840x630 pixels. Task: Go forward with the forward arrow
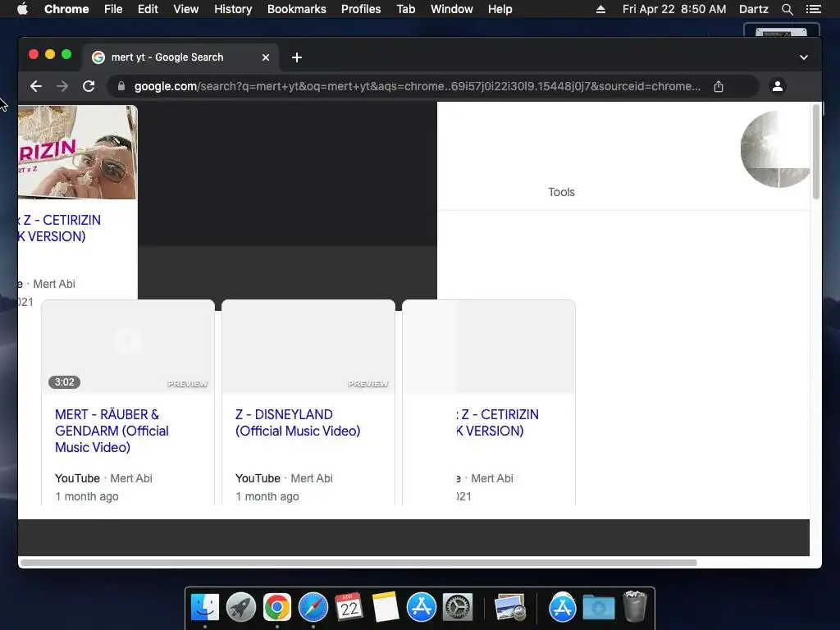tap(62, 86)
